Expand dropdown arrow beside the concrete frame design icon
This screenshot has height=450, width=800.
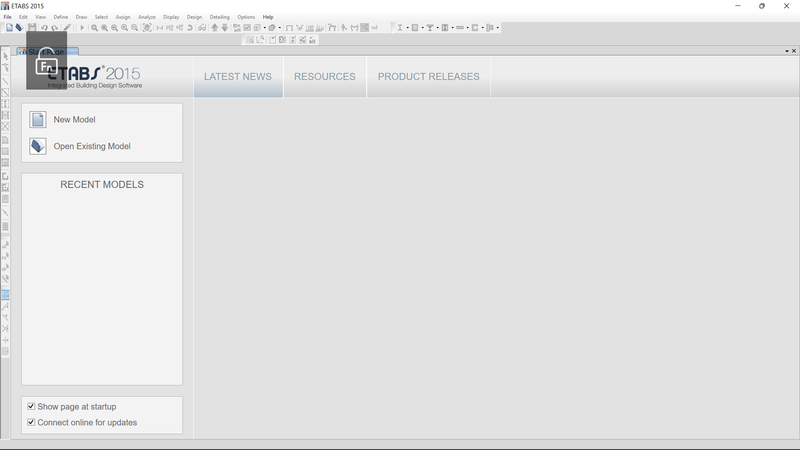pyautogui.click(x=422, y=28)
